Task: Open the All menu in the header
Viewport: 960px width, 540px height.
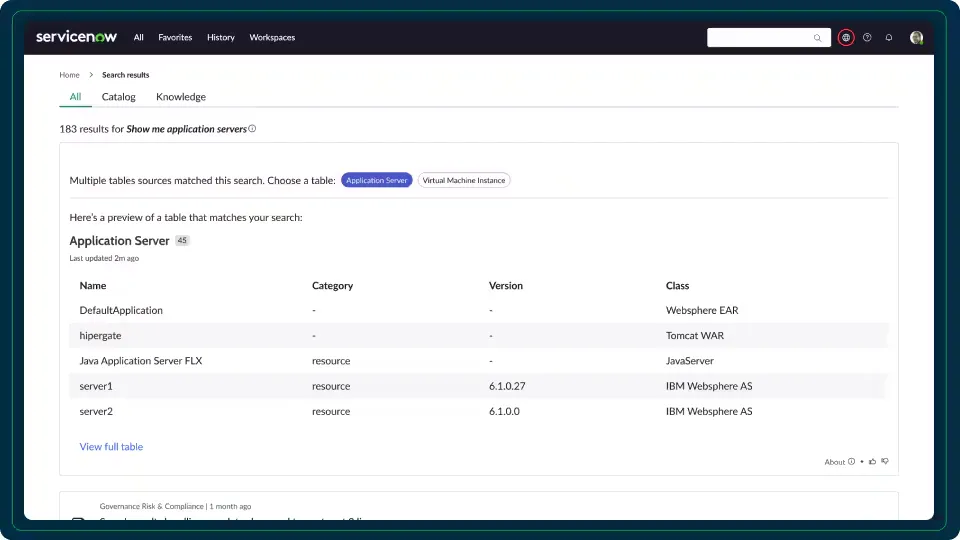Action: click(139, 38)
